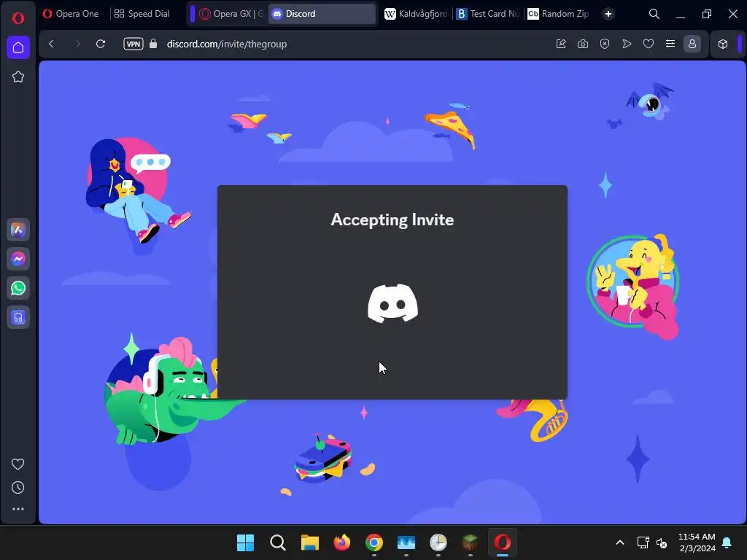
Task: Open History clock icon in sidebar
Action: tap(18, 487)
